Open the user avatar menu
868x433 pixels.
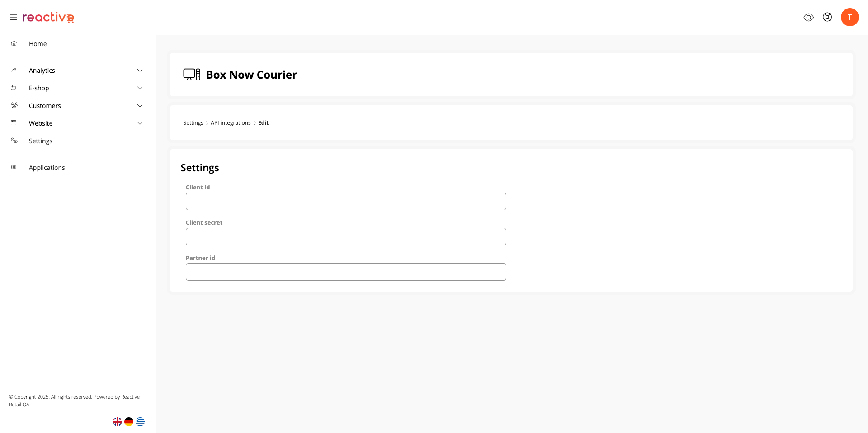(x=849, y=17)
